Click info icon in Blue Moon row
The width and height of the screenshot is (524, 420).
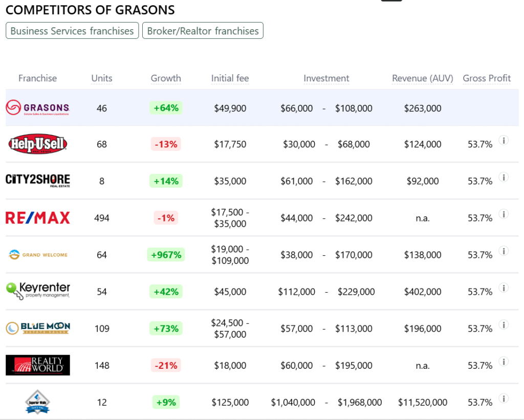click(504, 325)
